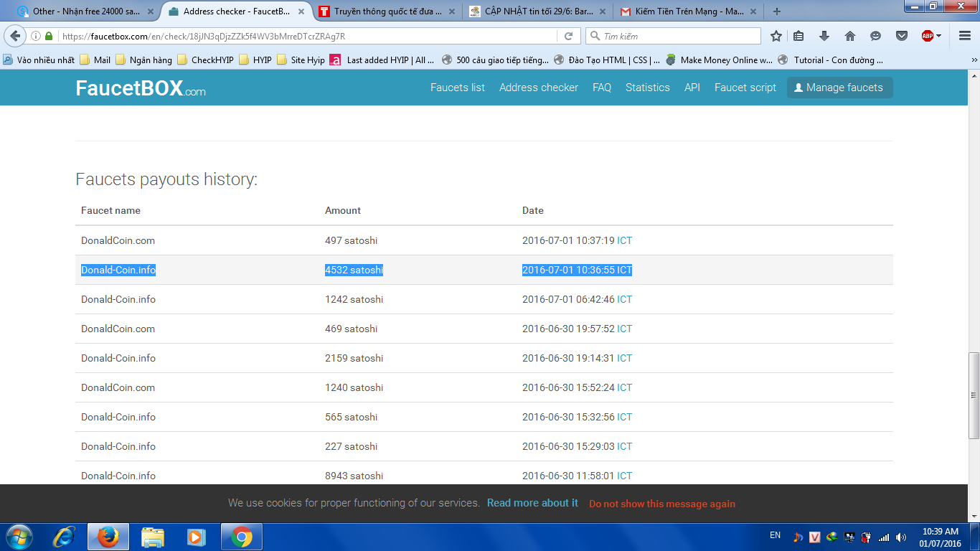
Task: Click the ICT link in the 10:37:19 row
Action: click(625, 240)
